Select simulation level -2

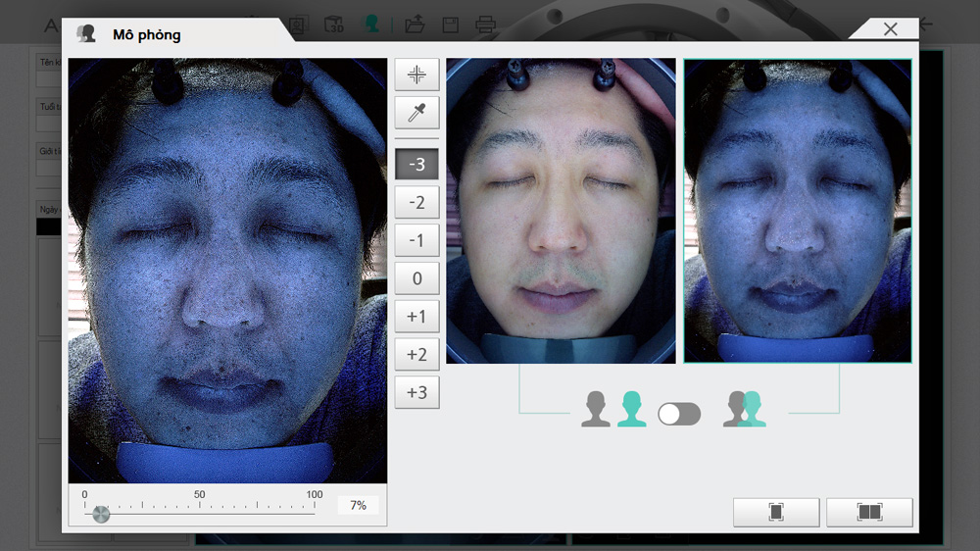pos(416,202)
